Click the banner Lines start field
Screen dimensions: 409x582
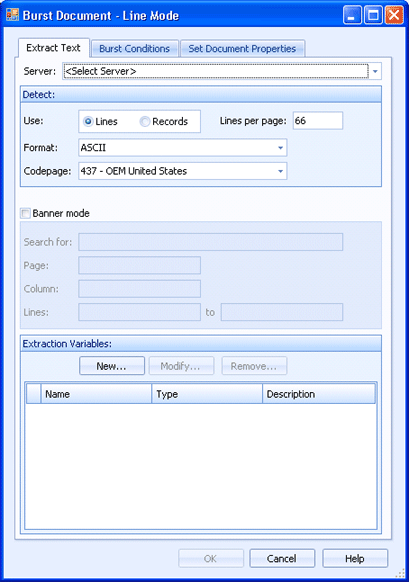click(140, 312)
